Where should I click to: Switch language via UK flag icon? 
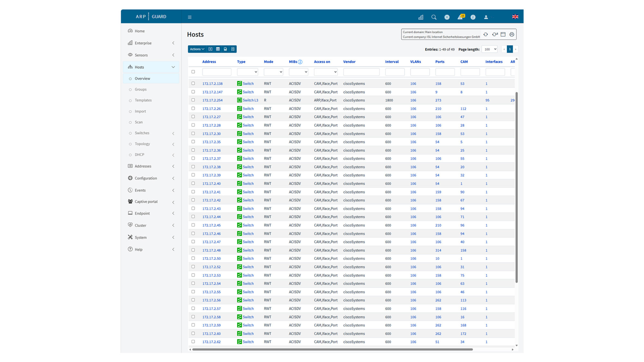[515, 17]
